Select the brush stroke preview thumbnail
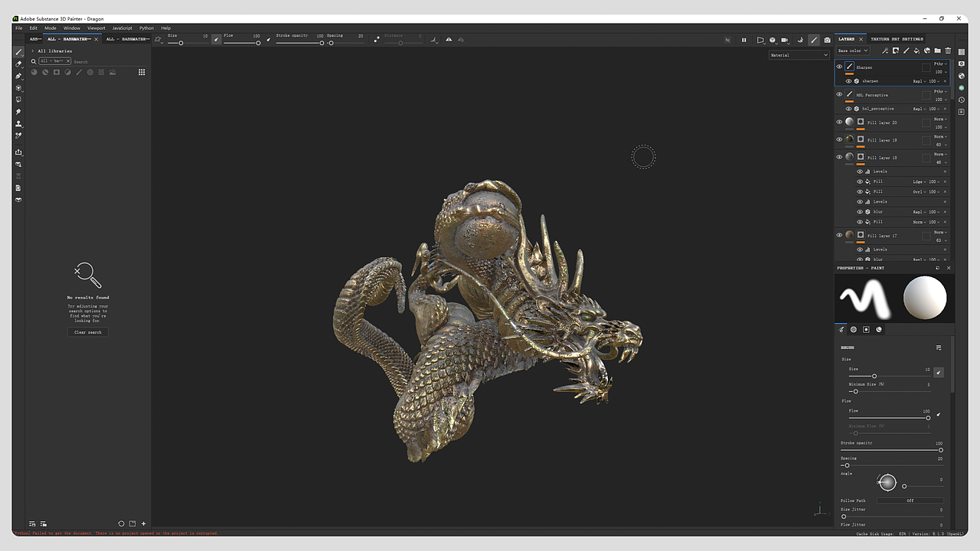Image resolution: width=980 pixels, height=551 pixels. click(864, 298)
